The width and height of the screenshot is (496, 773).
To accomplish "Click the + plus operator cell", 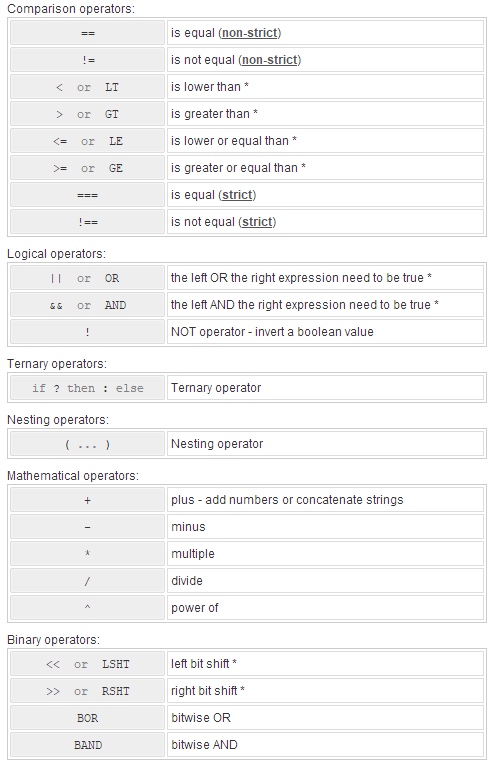I will pyautogui.click(x=87, y=500).
